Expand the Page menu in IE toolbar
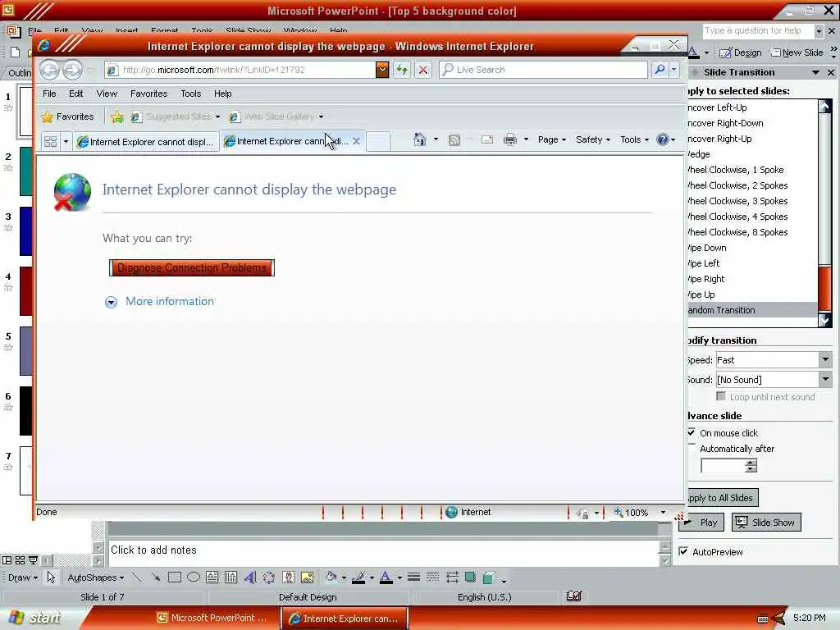The height and width of the screenshot is (630, 840). [552, 139]
